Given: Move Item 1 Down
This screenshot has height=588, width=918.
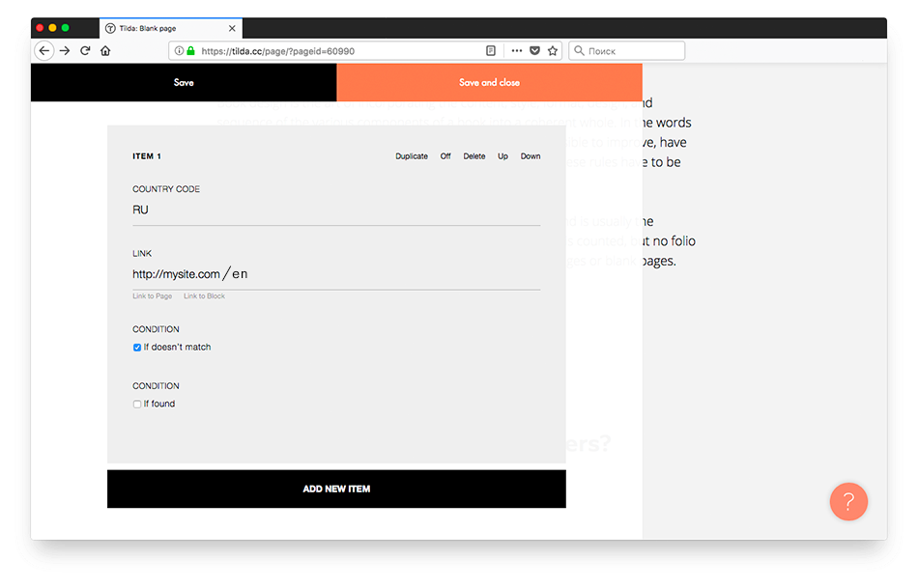Looking at the screenshot, I should [x=531, y=156].
